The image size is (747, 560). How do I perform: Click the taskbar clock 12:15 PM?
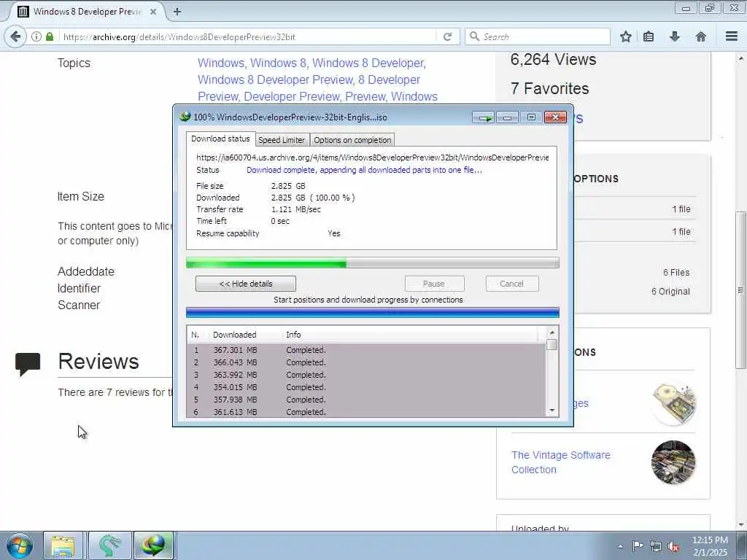pyautogui.click(x=710, y=540)
